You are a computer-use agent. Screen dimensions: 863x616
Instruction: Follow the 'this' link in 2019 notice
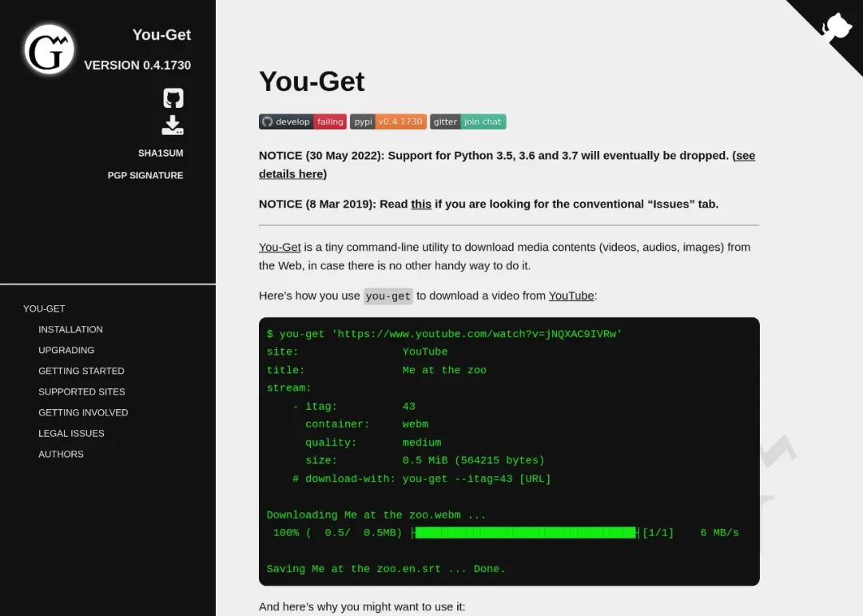(x=421, y=205)
